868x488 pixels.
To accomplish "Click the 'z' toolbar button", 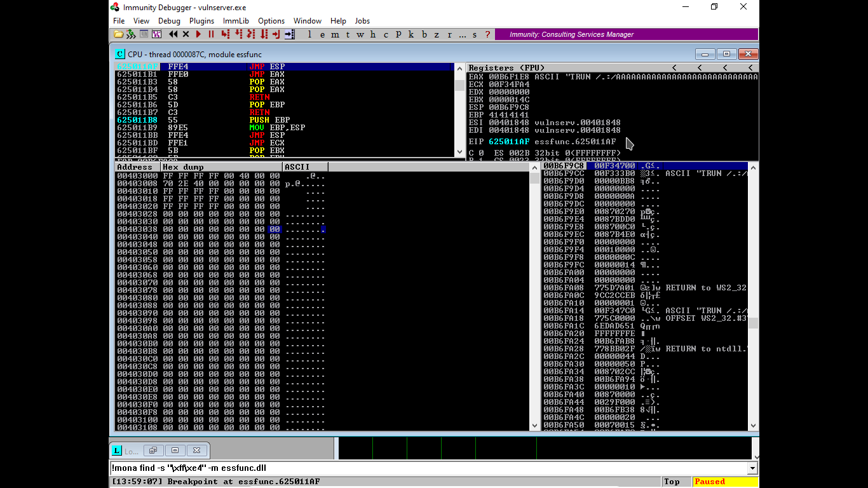I will click(437, 34).
